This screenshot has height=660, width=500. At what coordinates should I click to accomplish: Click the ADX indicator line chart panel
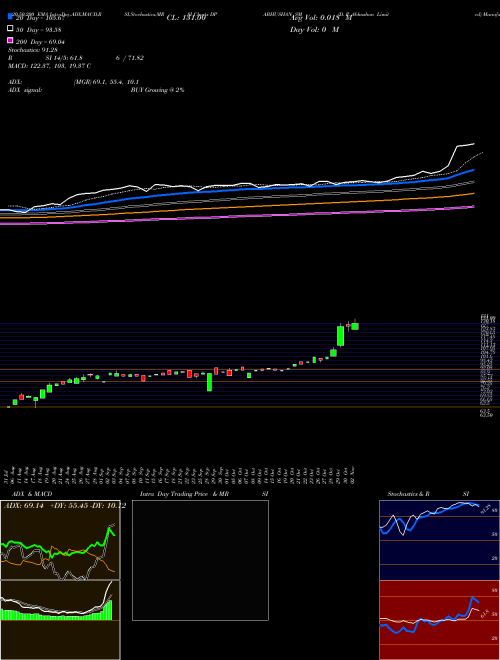[x=60, y=540]
